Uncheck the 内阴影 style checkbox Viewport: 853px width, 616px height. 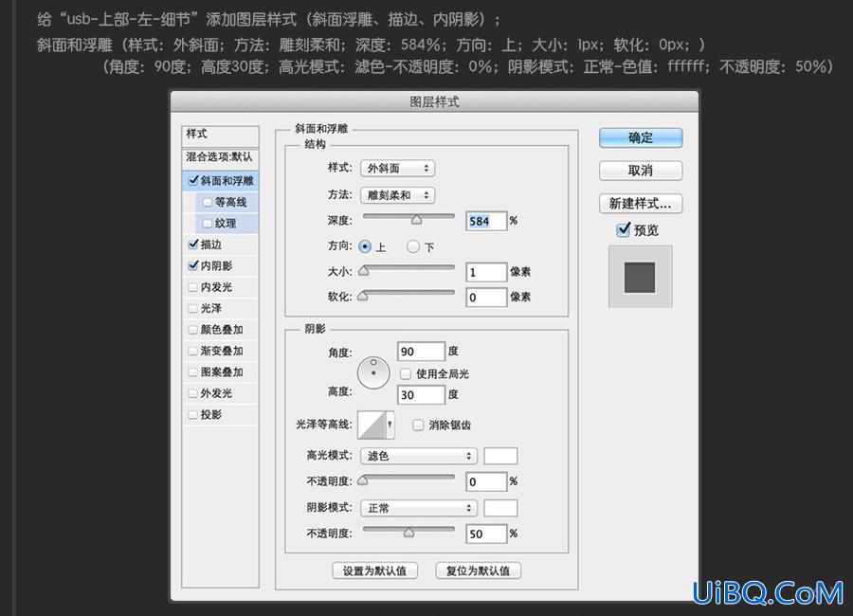tap(193, 265)
